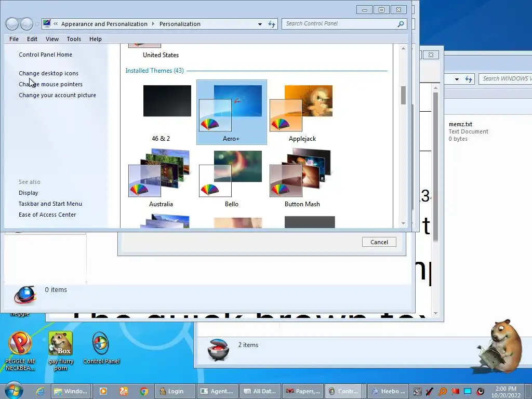Open the Help menu

[96, 39]
